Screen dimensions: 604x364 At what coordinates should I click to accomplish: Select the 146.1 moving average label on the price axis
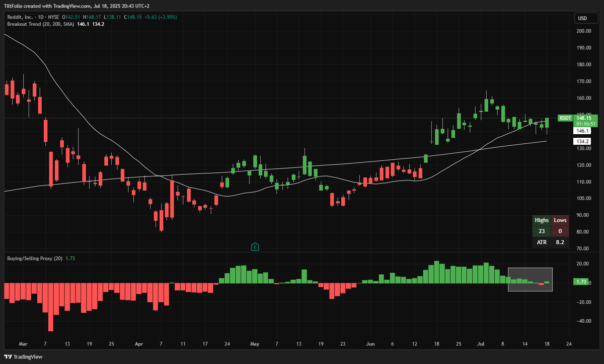pos(582,130)
